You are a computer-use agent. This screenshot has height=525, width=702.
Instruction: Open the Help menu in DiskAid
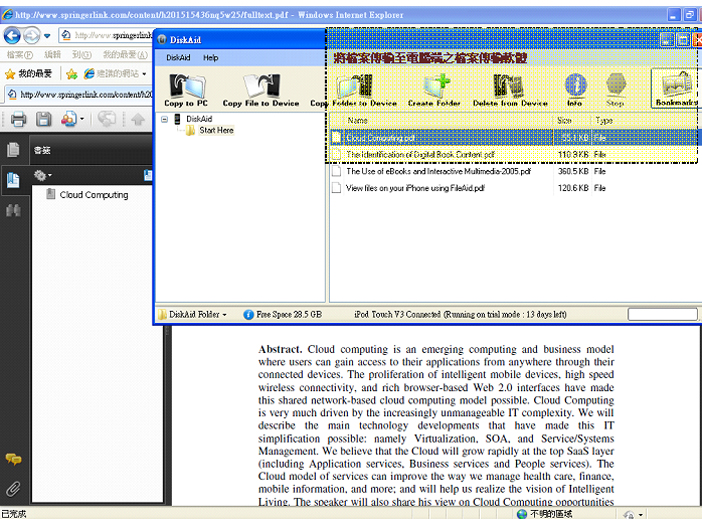[210, 58]
